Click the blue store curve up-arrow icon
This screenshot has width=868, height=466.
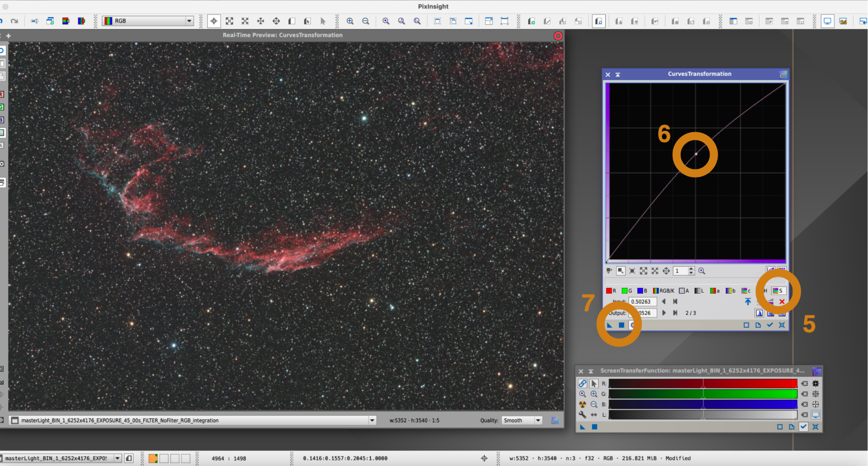coord(748,302)
